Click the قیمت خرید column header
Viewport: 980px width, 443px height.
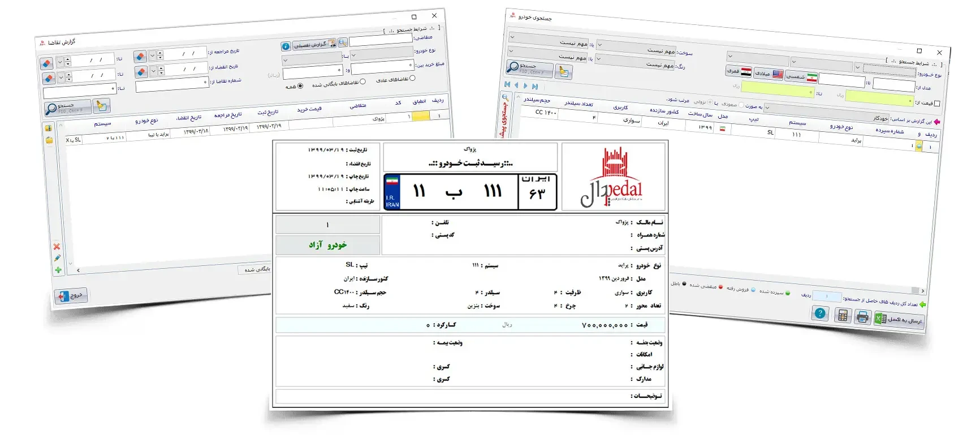coord(309,109)
